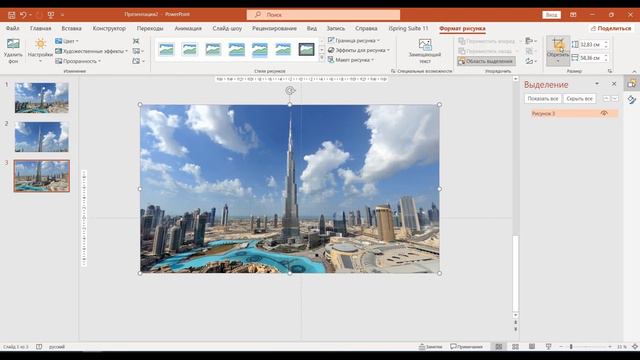640x360 pixels.
Task: Click the Вход sign-in button
Action: coord(551,15)
